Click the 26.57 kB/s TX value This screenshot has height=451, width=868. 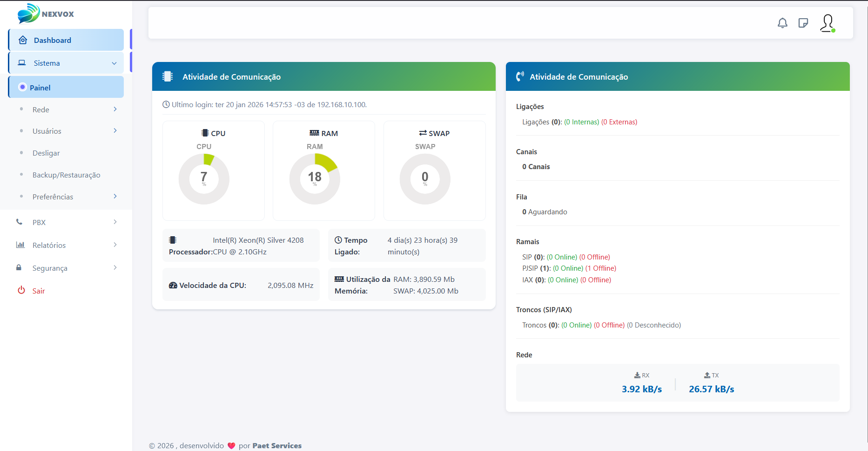712,389
